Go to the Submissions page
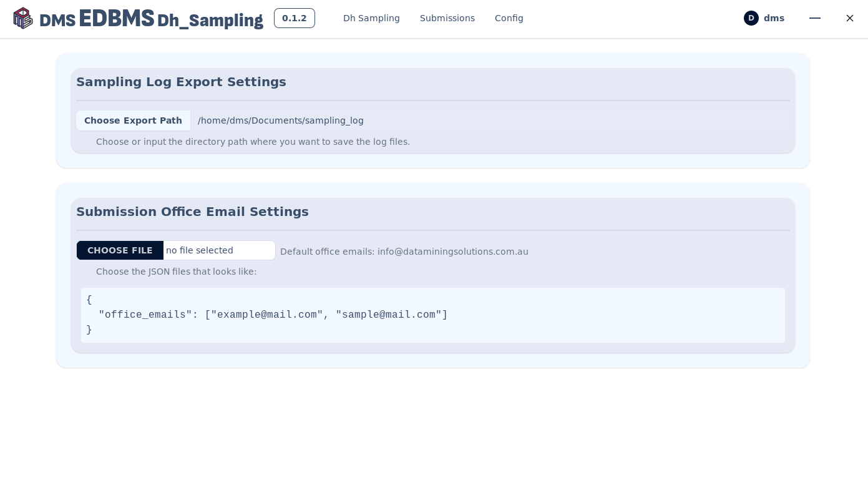The width and height of the screenshot is (868, 490). 447,18
